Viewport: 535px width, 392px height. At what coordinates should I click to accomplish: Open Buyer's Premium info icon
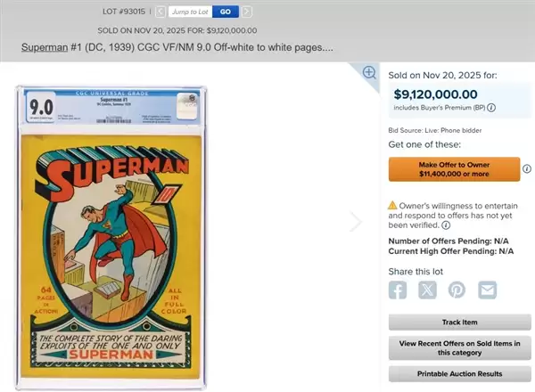click(491, 108)
